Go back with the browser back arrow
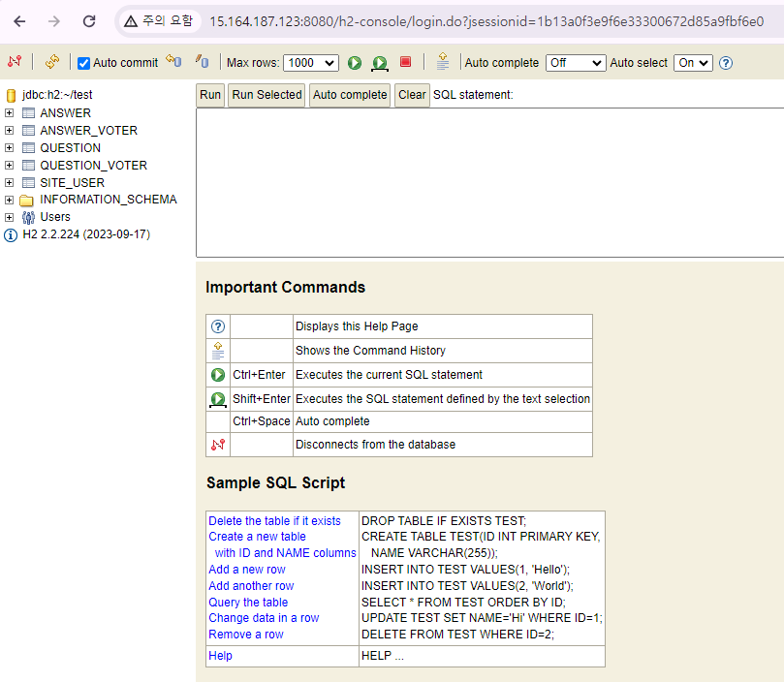Viewport: 784px width, 682px height. (x=19, y=21)
